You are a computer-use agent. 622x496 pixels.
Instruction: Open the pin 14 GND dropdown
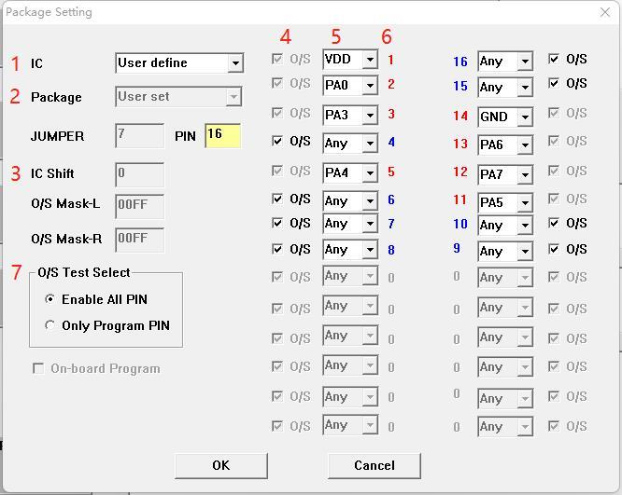coord(505,117)
